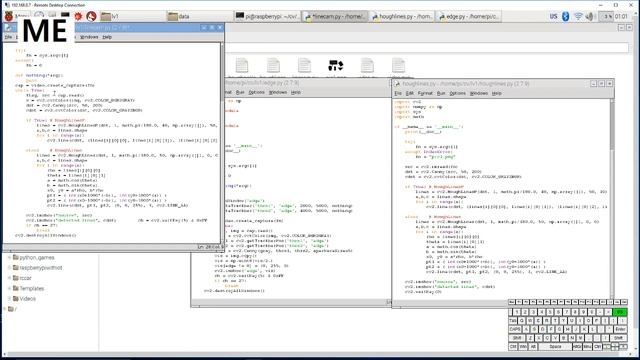Select the black diagram file icon in file manager
This screenshot has height=360, width=640.
coord(336,65)
